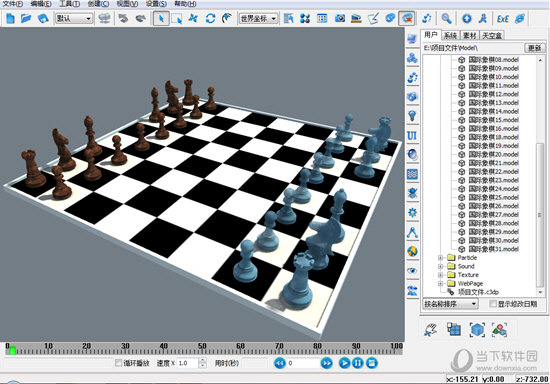Click the Undo arrow icon
Screen dimensions: 550x384
123,18
